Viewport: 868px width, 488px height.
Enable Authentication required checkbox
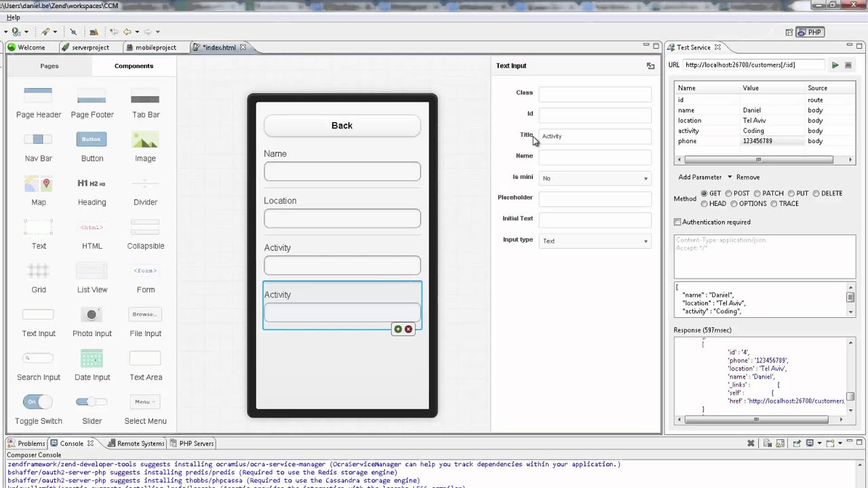tap(677, 222)
